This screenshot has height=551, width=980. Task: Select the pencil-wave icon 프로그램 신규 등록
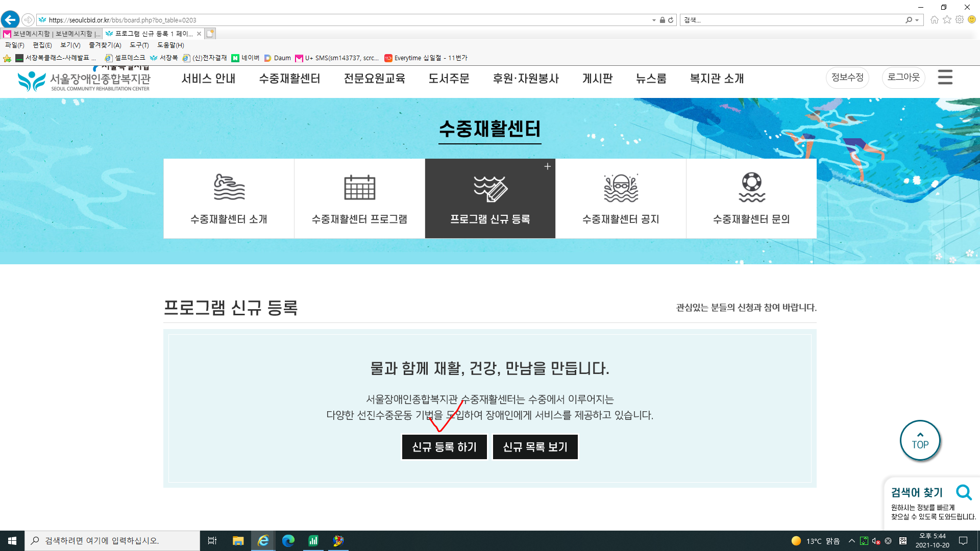(x=490, y=188)
